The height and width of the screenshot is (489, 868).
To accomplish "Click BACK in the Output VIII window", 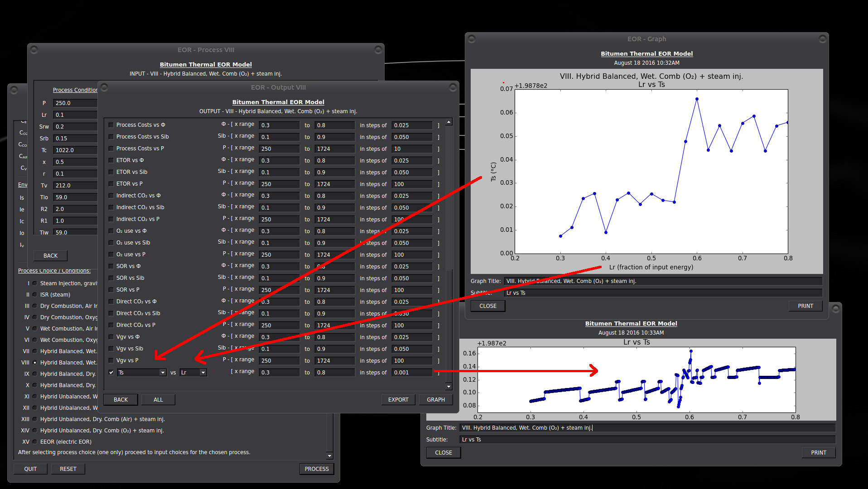I will coord(121,400).
